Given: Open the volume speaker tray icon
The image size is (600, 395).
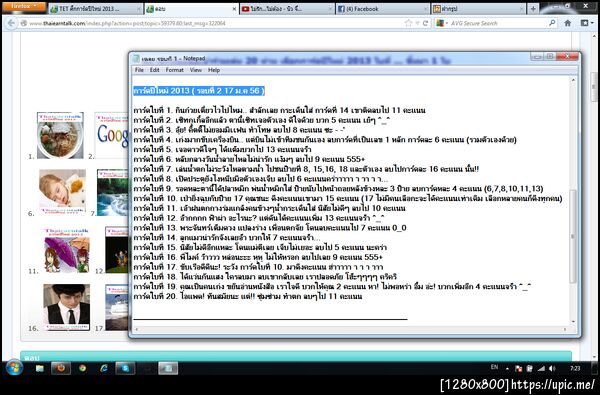Looking at the screenshot, I should (x=552, y=369).
